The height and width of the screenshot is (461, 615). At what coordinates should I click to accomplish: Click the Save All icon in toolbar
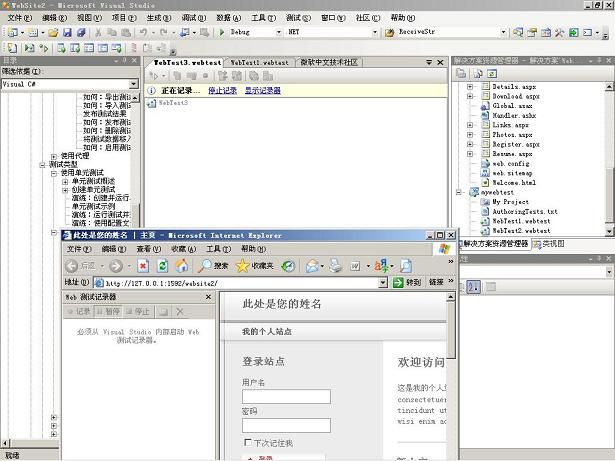[81, 32]
